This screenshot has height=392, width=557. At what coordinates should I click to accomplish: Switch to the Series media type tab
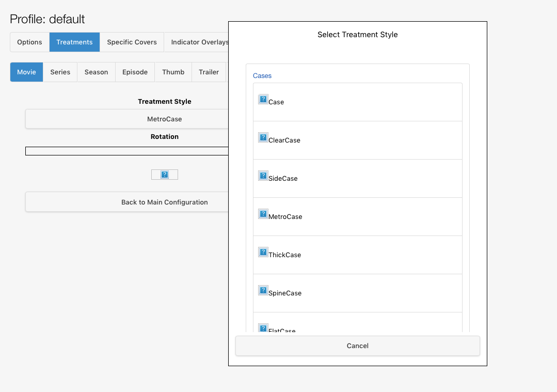pyautogui.click(x=60, y=72)
